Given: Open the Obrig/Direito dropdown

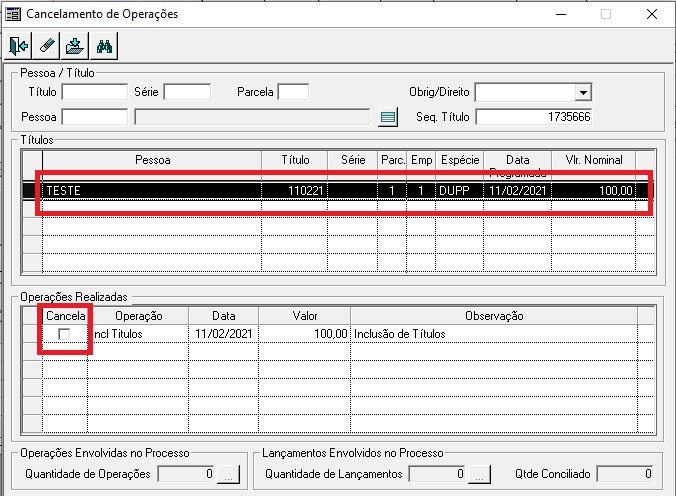Looking at the screenshot, I should click(583, 92).
